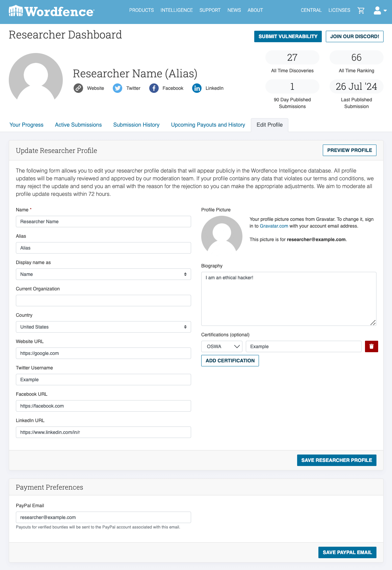Go to the Active Submissions tab
Screen dimensions: 392x570
[78, 125]
